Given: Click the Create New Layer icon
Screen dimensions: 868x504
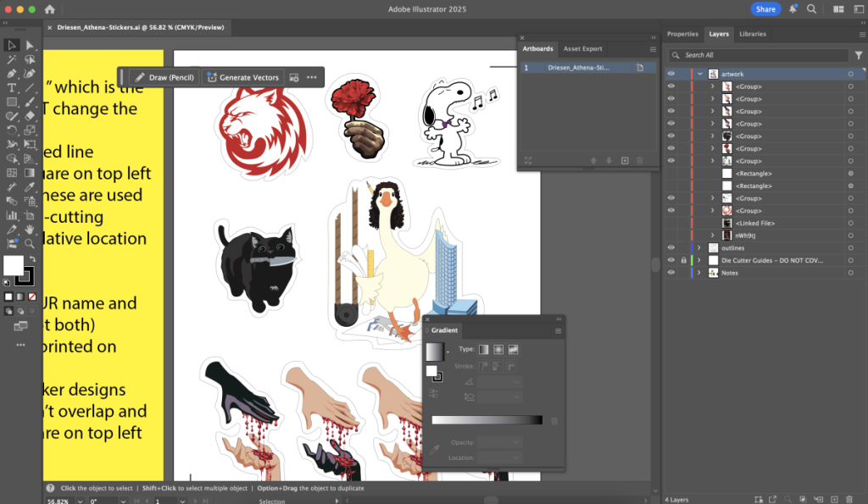Looking at the screenshot, I should 835,499.
